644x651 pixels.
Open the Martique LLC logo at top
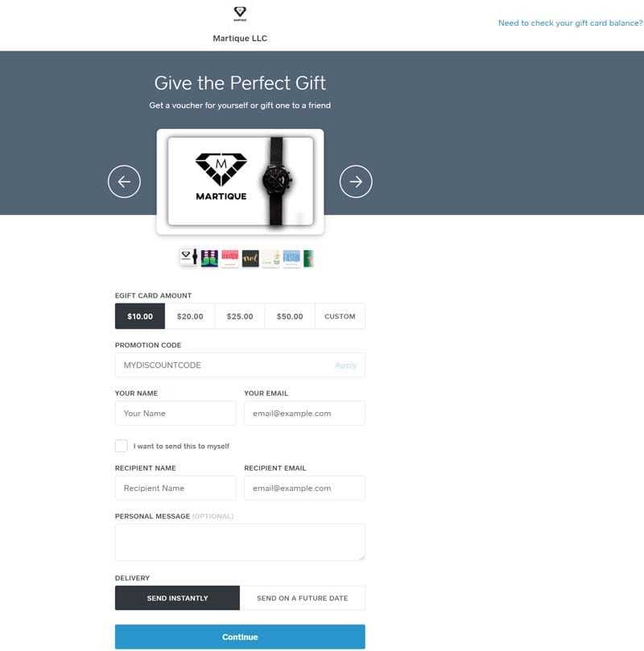click(240, 14)
